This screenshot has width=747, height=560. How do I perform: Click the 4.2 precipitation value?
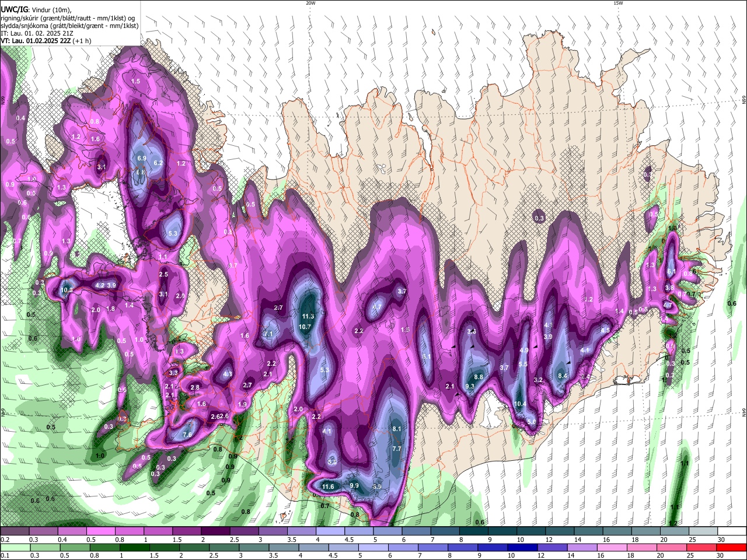(100, 285)
